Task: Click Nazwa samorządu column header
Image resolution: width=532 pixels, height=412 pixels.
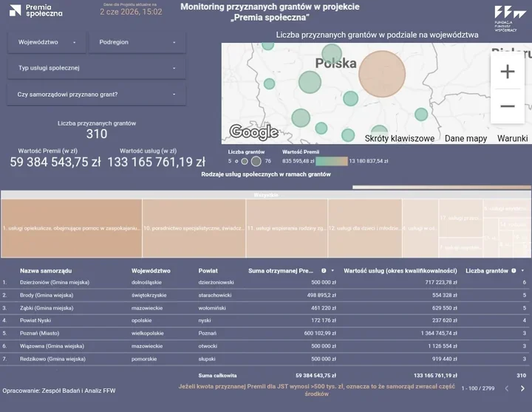Action: [x=46, y=270]
